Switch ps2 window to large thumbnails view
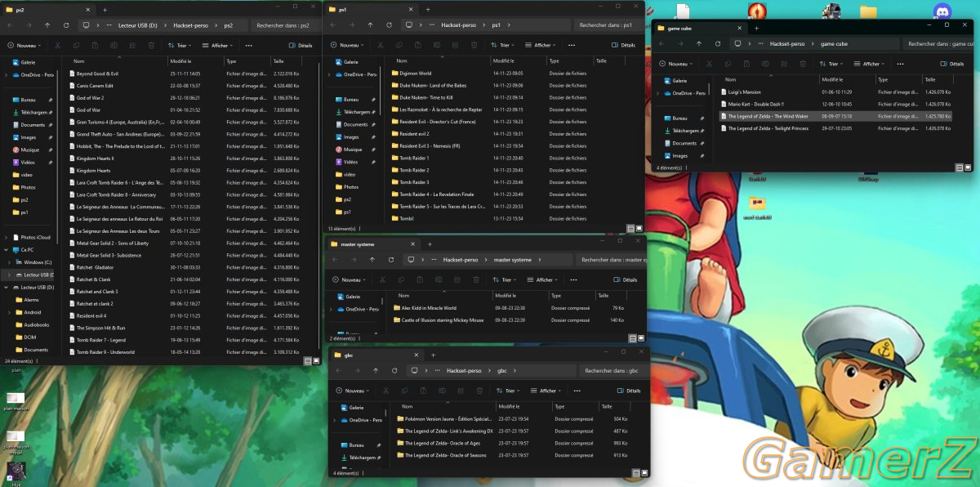The width and height of the screenshot is (980, 487). click(316, 360)
